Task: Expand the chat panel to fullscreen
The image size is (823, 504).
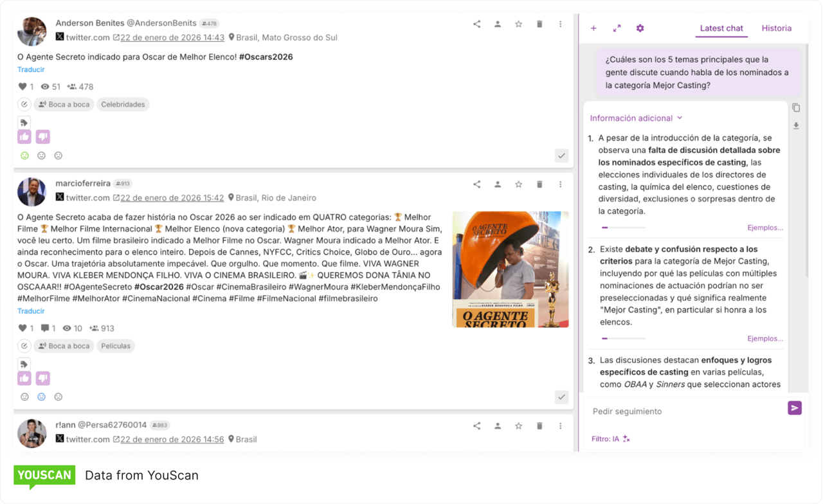Action: click(617, 28)
